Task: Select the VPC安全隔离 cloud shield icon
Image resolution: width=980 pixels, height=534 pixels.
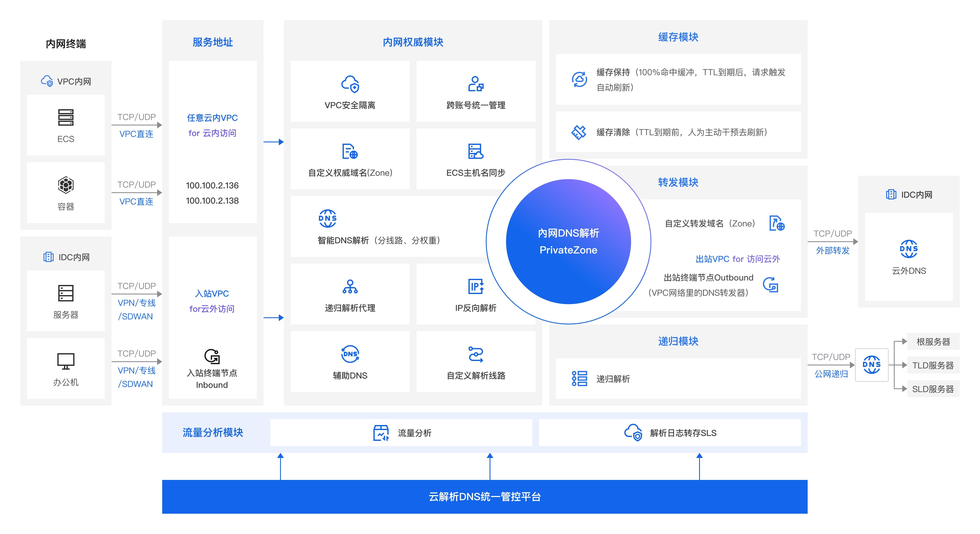Action: (x=350, y=84)
